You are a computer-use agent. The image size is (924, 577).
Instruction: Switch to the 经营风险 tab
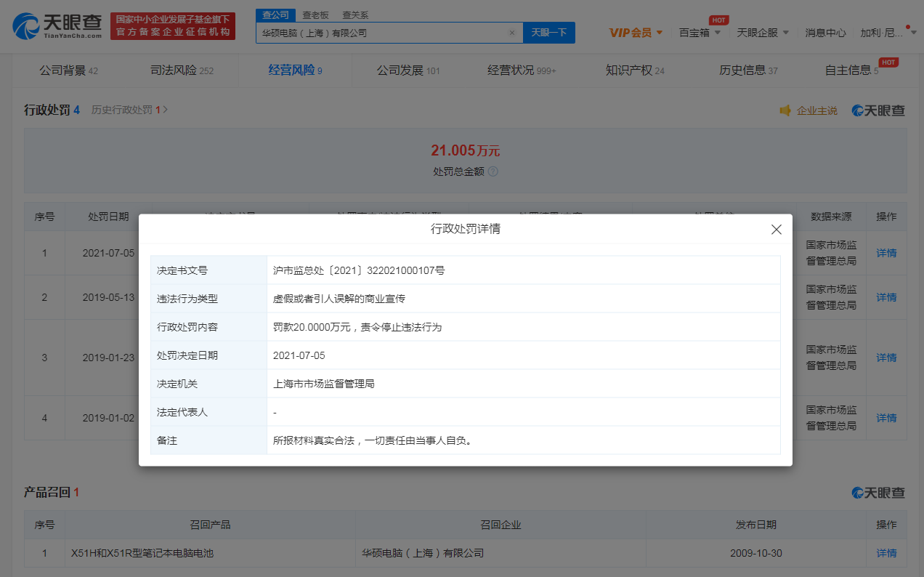click(295, 70)
